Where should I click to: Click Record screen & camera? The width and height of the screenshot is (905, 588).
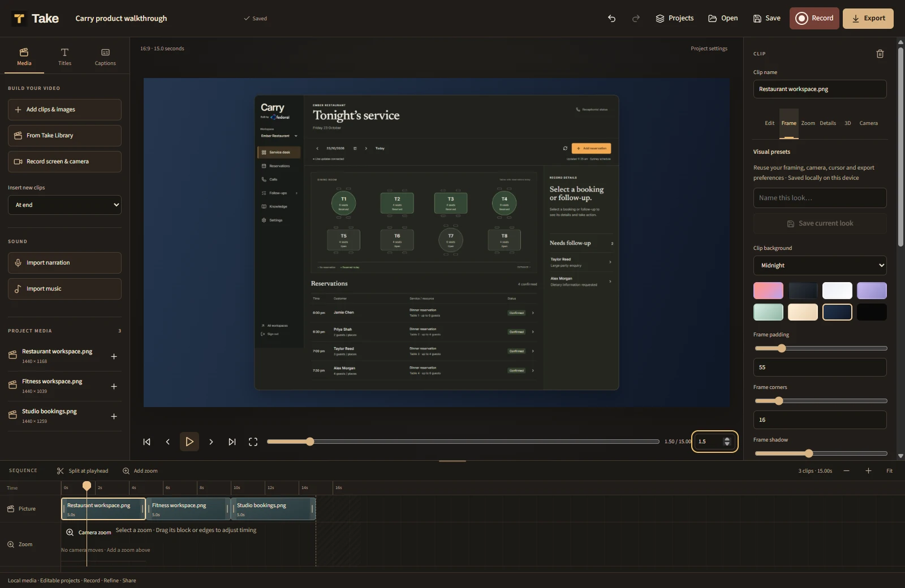point(64,162)
